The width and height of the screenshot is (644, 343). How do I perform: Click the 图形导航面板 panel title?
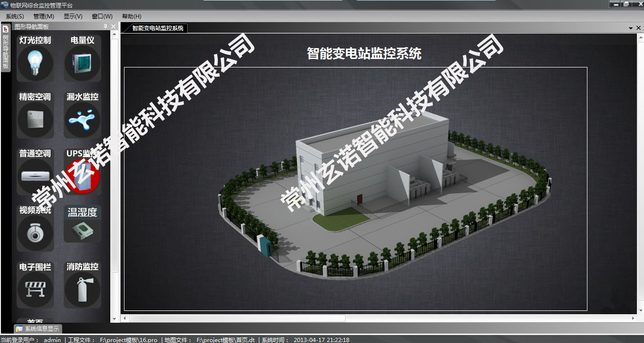coord(32,26)
